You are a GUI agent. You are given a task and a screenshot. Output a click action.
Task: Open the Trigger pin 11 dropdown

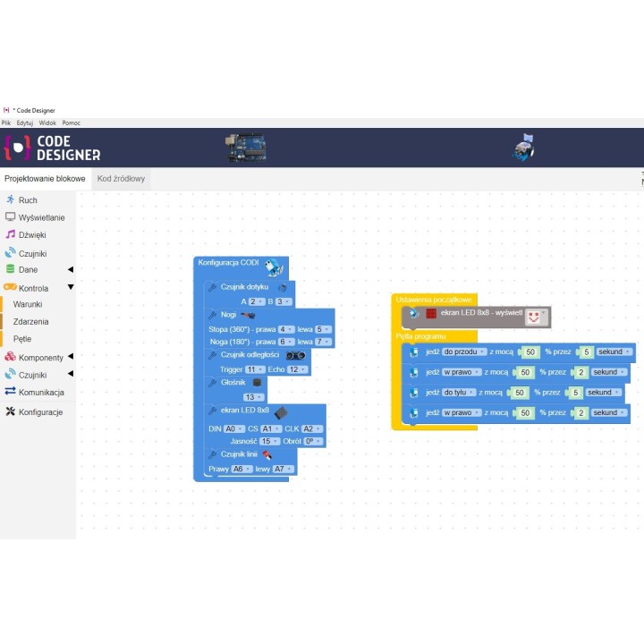pyautogui.click(x=255, y=369)
